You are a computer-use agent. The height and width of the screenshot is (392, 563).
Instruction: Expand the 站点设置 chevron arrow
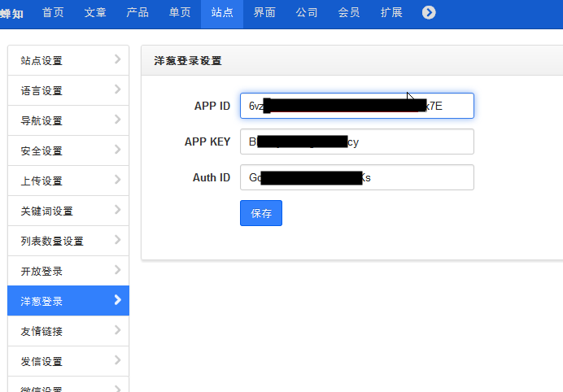tap(117, 59)
